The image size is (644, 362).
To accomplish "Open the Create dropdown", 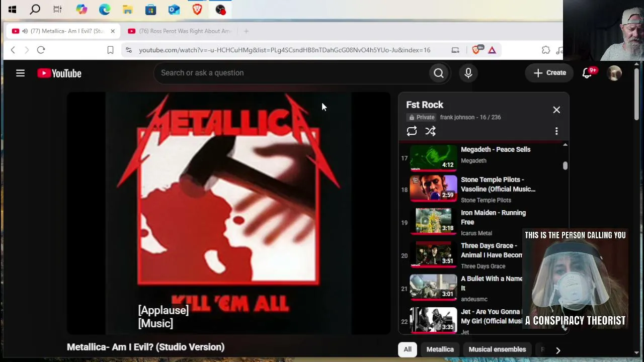I will pos(549,73).
